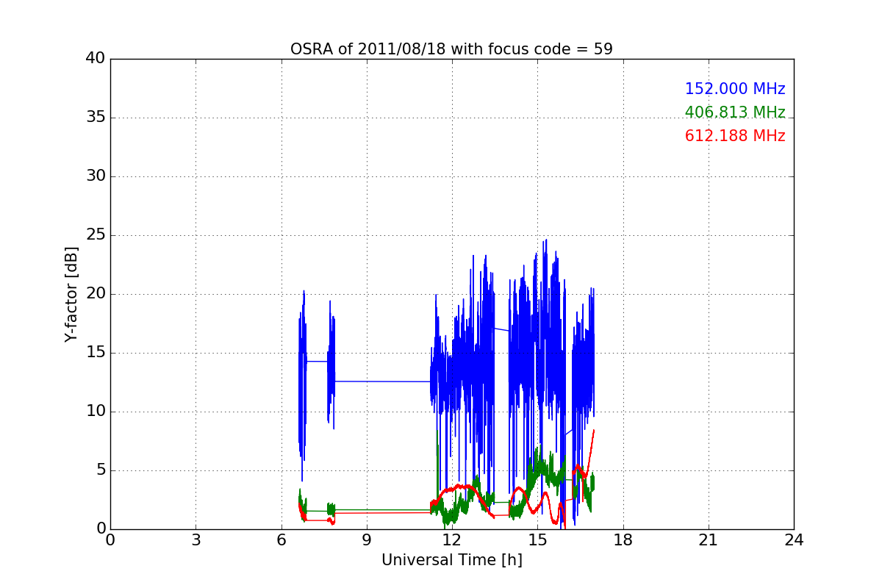The width and height of the screenshot is (882, 588).
Task: Click x-axis tick label 9
Action: pos(367,540)
